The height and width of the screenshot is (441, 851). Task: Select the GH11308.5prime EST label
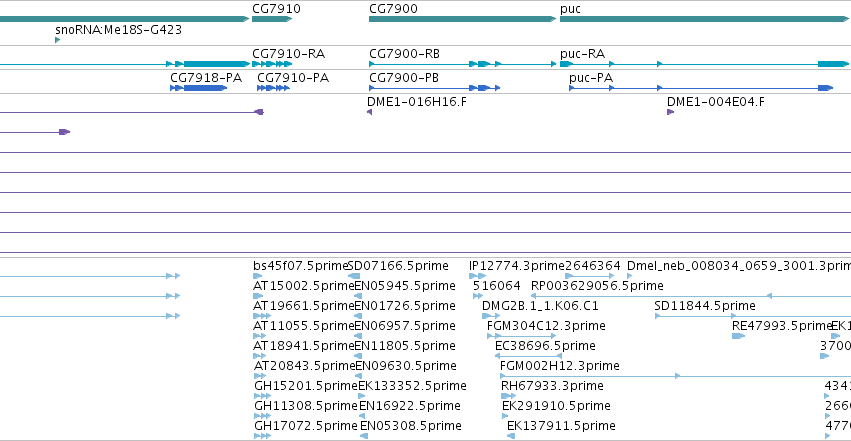pyautogui.click(x=306, y=406)
